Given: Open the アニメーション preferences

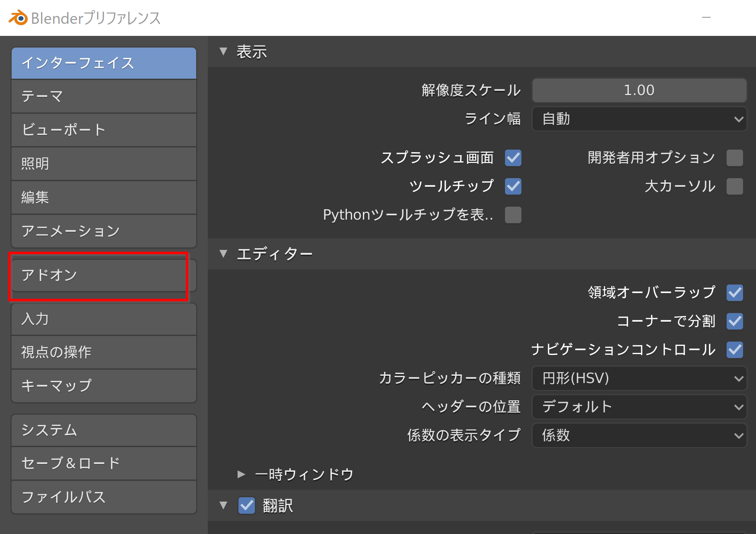Looking at the screenshot, I should (x=104, y=231).
